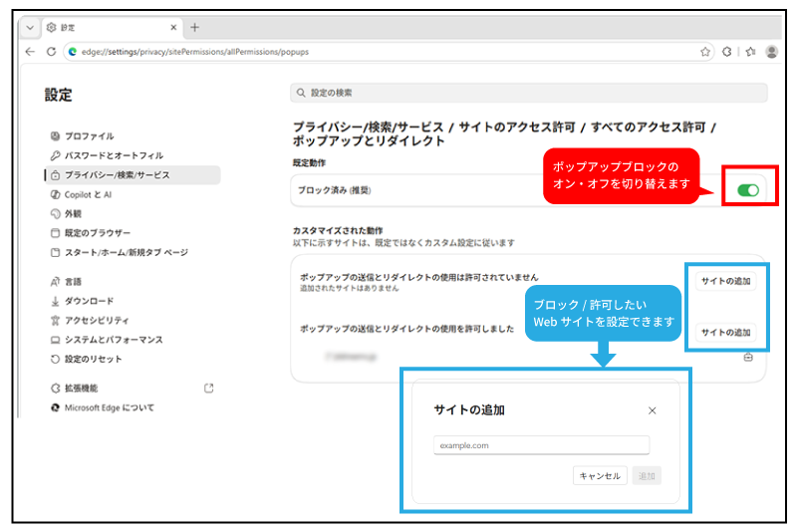Open Copilot と AI settings

(133, 194)
